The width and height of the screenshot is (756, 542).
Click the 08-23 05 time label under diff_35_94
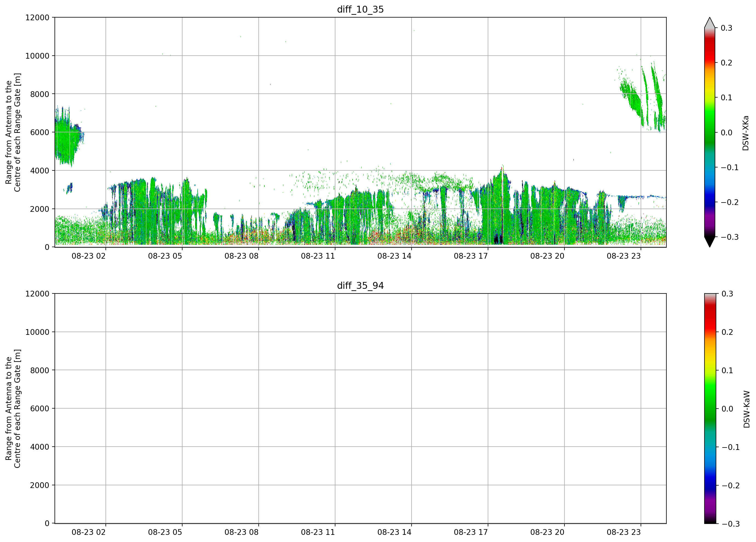165,532
